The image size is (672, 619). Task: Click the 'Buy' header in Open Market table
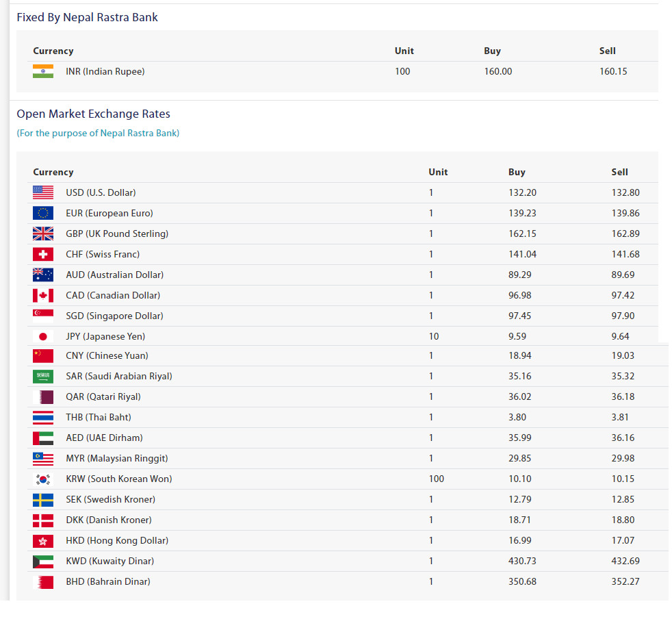click(517, 173)
